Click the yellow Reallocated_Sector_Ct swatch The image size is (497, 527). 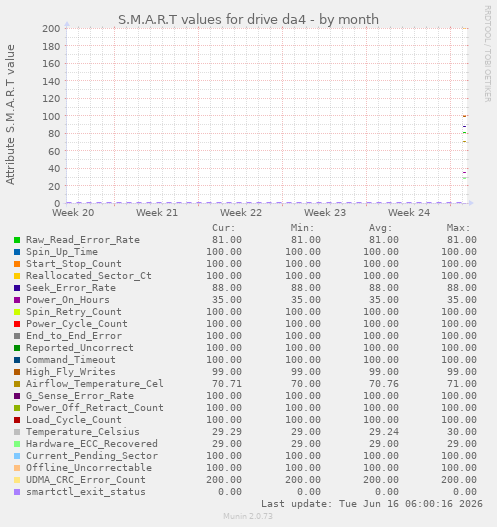tap(17, 276)
